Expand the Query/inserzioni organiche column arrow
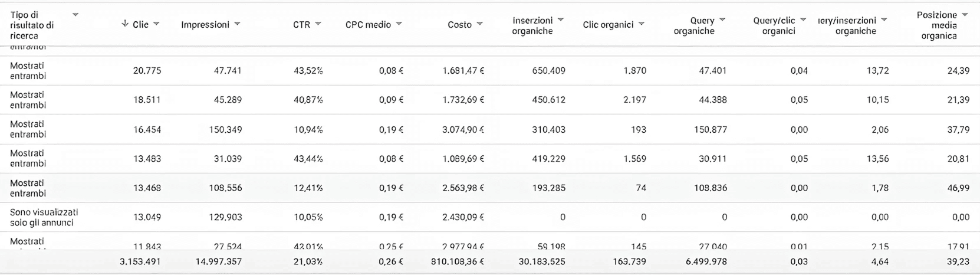This screenshot has width=980, height=275. (x=884, y=20)
